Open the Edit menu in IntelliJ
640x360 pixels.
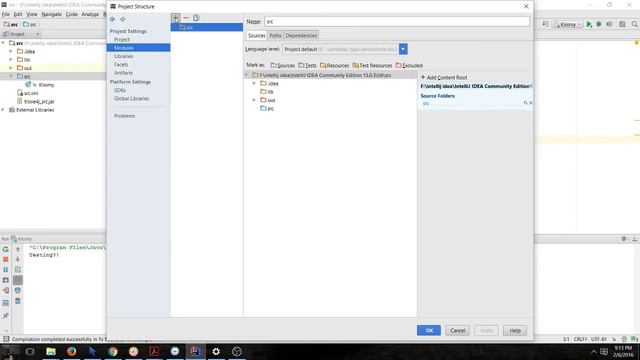pos(18,14)
